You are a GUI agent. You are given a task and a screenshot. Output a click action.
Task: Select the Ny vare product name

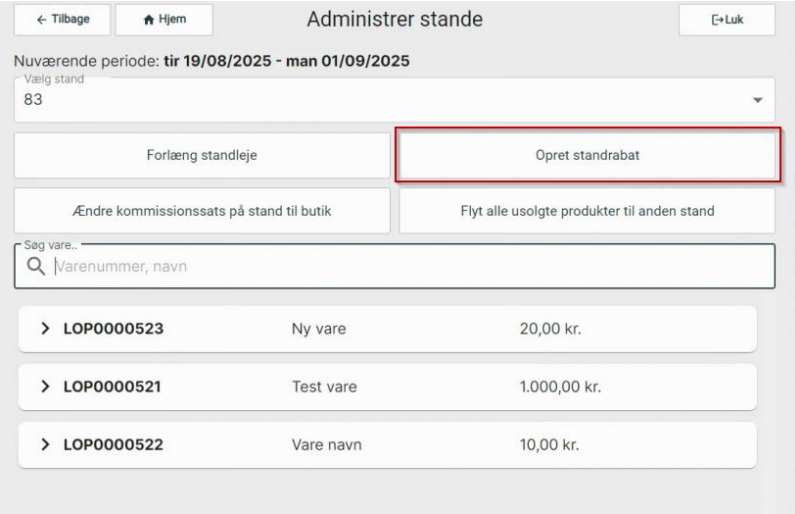[x=318, y=329]
